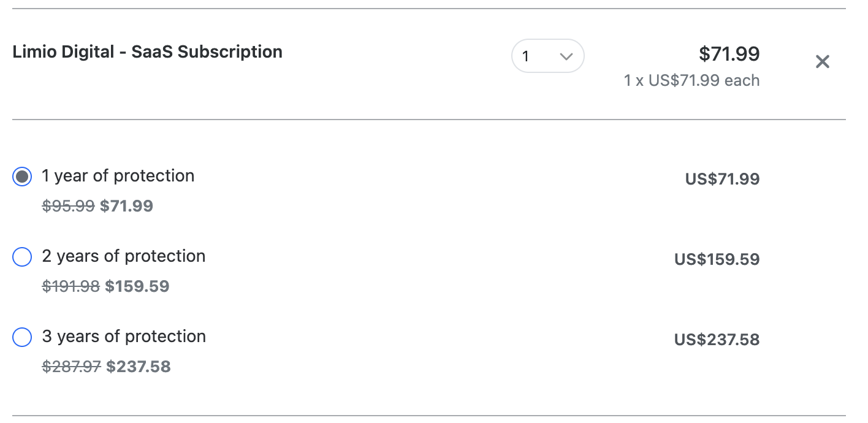Image resolution: width=868 pixels, height=423 pixels.
Task: Click the discounted $159.59 under 2 years
Action: tap(137, 286)
